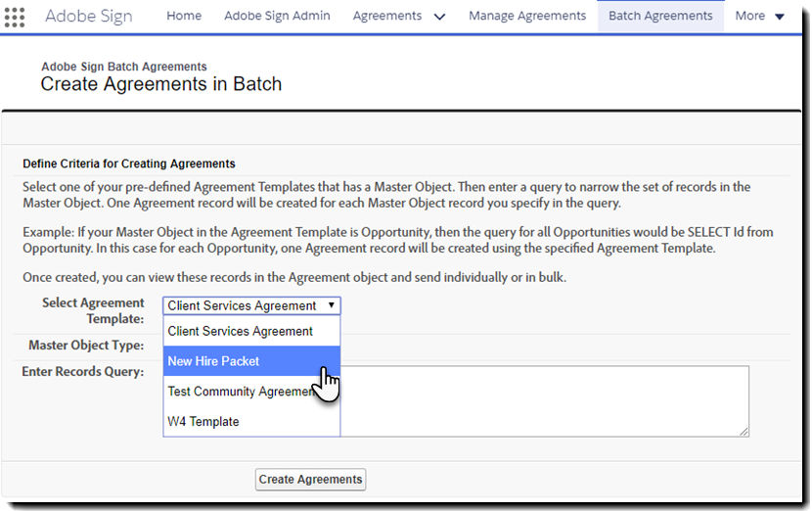This screenshot has width=812, height=511.
Task: Open the Select Agreement Template combo box
Action: click(251, 305)
